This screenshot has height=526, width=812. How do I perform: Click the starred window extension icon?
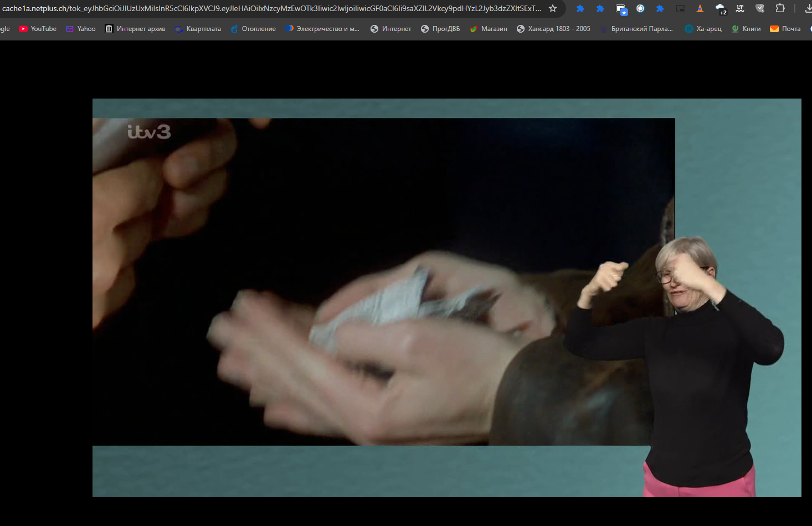click(x=621, y=8)
